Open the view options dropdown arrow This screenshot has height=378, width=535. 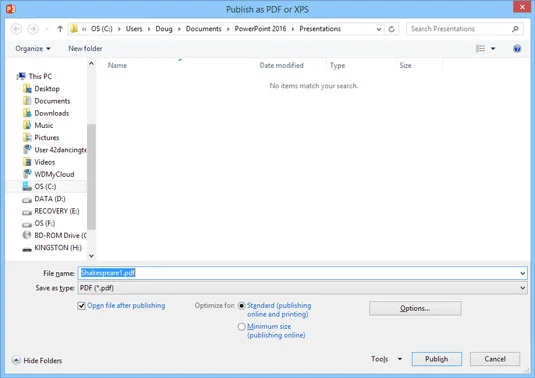point(493,49)
